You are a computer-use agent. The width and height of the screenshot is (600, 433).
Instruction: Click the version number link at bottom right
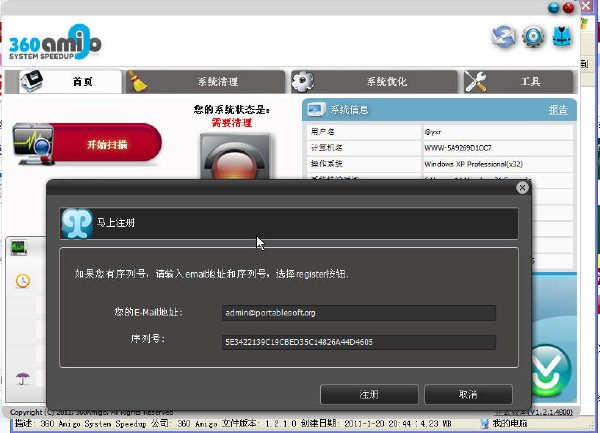(533, 412)
